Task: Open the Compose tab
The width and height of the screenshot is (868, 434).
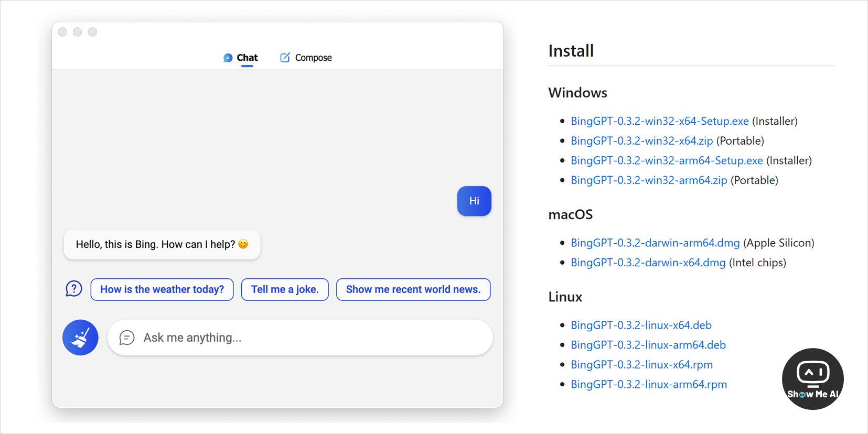Action: pyautogui.click(x=313, y=58)
